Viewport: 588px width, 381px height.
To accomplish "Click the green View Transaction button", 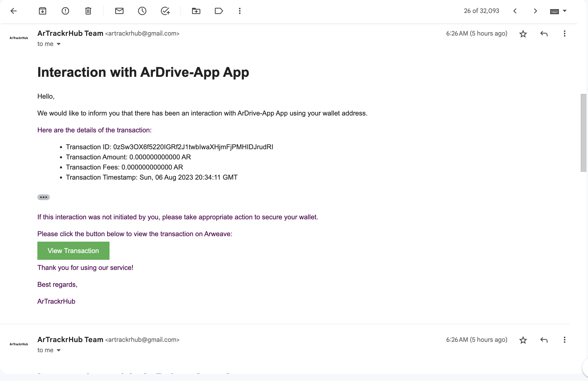I will pos(73,251).
